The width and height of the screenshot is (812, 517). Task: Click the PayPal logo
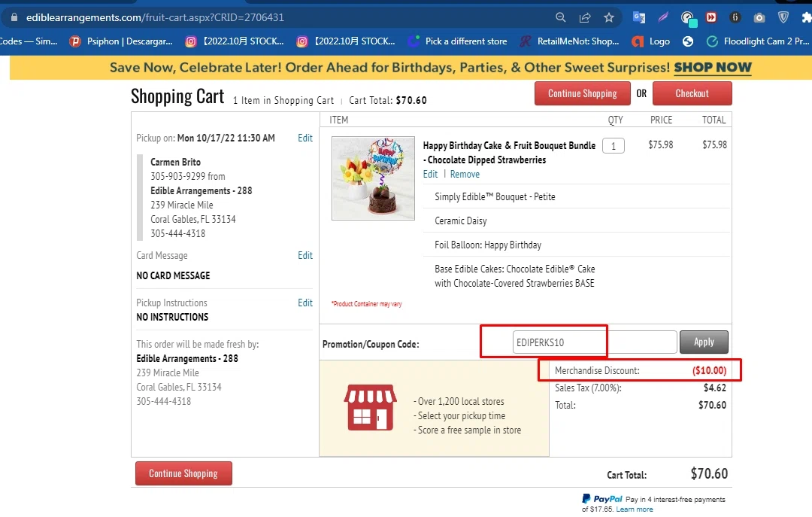[601, 499]
